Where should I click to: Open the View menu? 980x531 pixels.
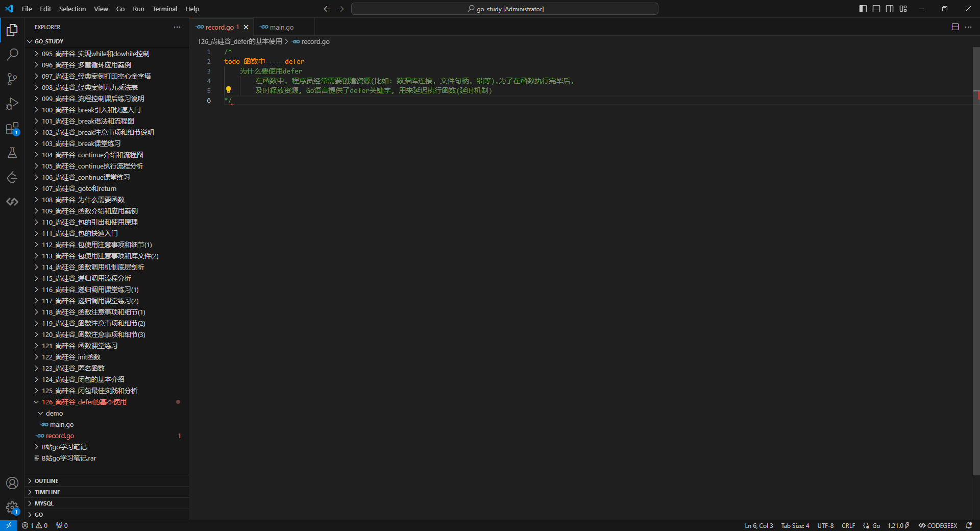click(101, 9)
